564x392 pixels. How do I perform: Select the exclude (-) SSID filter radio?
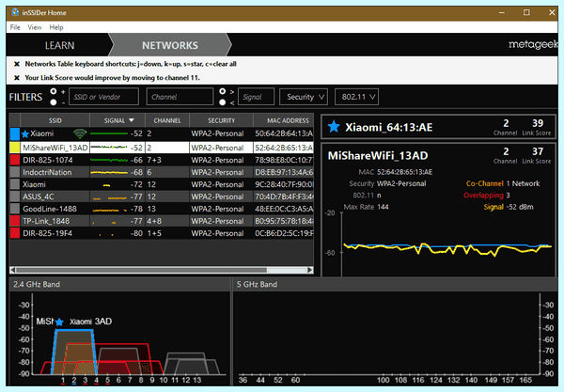coord(54,102)
